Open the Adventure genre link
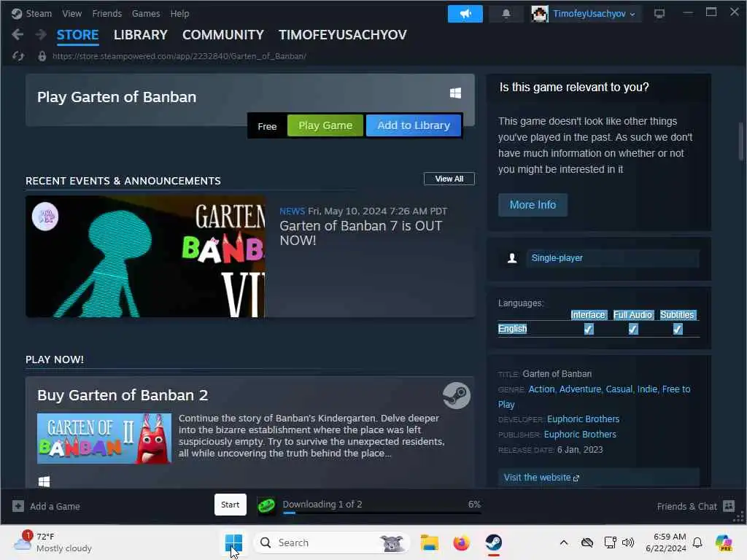This screenshot has height=560, width=747. 580,389
